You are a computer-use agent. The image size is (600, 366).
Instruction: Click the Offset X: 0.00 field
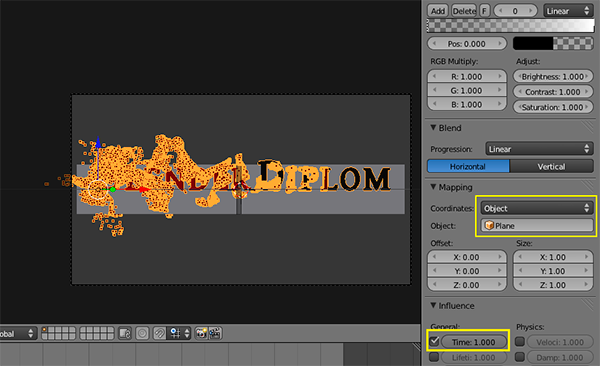467,257
